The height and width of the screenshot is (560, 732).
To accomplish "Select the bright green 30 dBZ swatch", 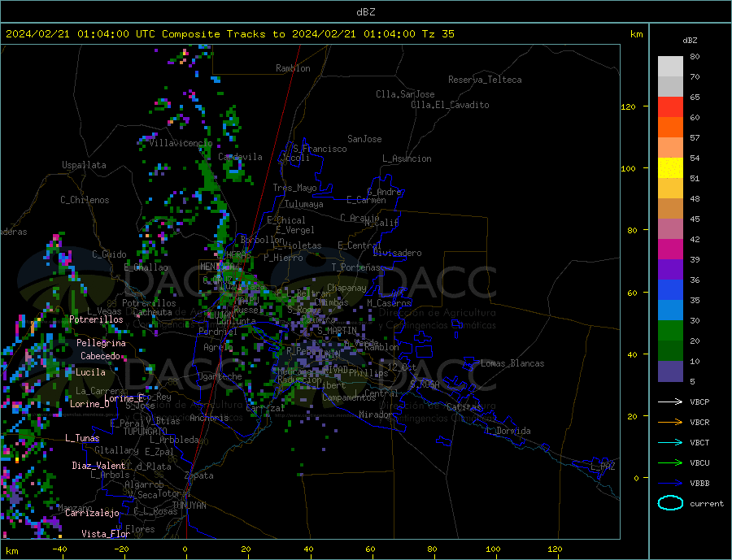I will tap(670, 331).
